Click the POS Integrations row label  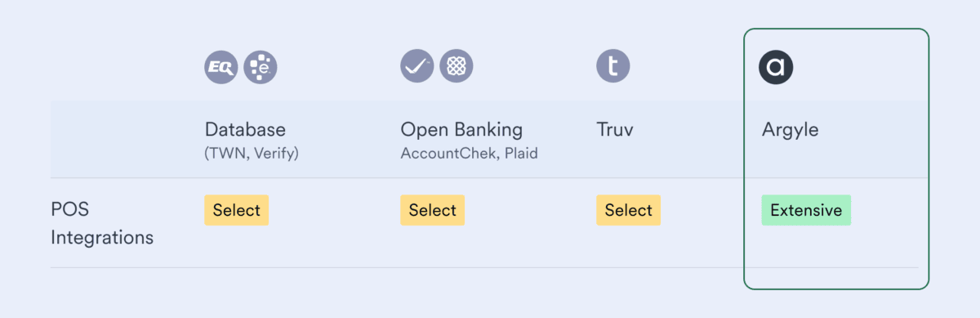tap(102, 224)
